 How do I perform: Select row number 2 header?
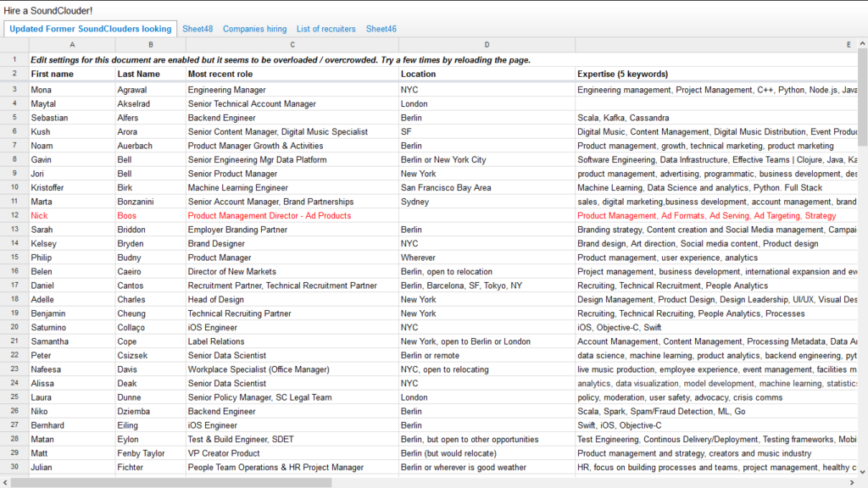[14, 74]
